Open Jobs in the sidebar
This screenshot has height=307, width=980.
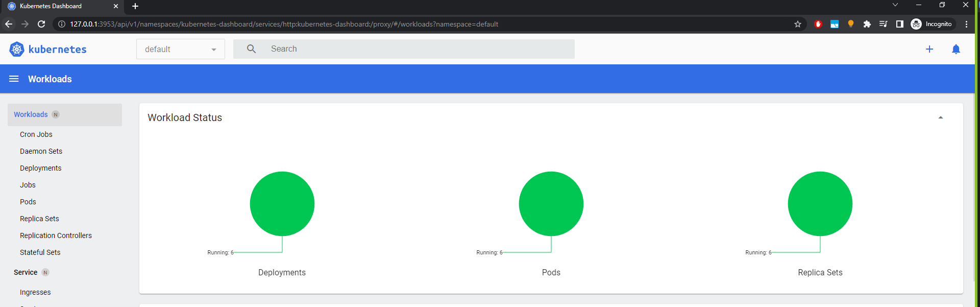28,185
